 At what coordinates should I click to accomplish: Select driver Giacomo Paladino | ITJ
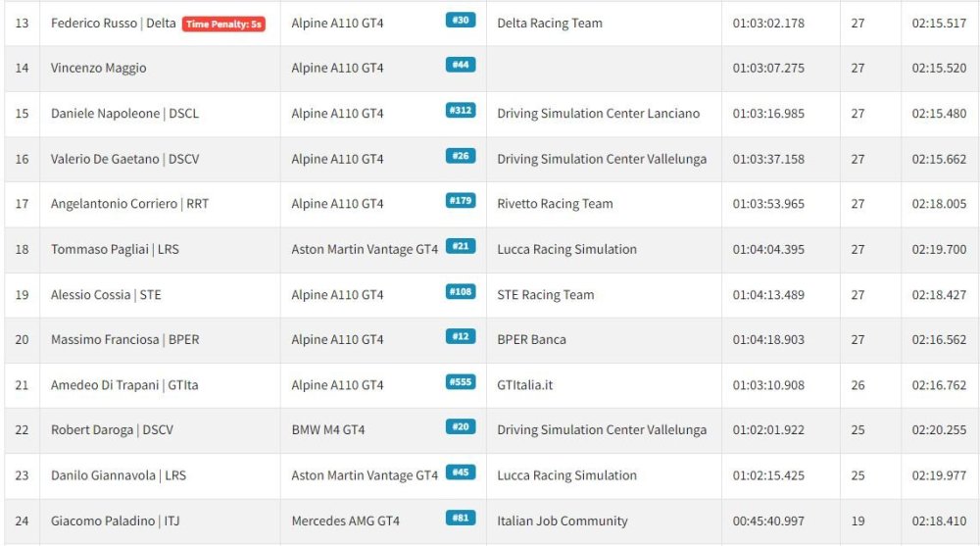point(115,521)
